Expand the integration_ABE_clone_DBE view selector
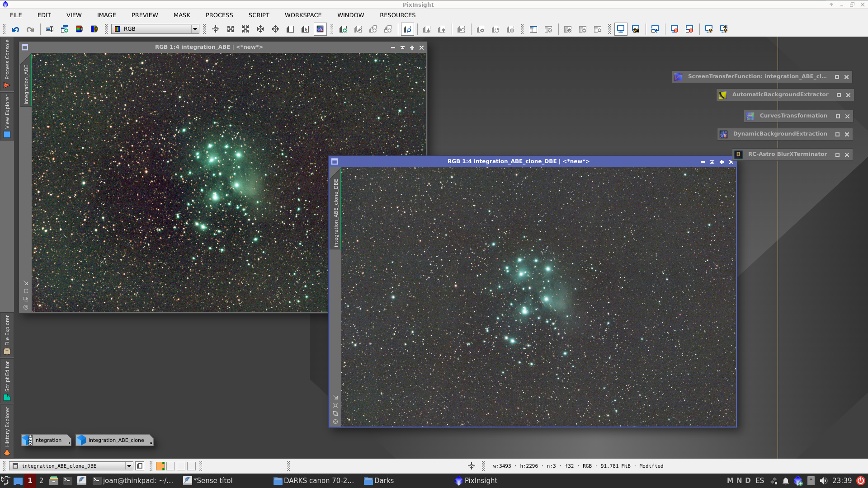Image resolution: width=868 pixels, height=488 pixels. point(129,466)
